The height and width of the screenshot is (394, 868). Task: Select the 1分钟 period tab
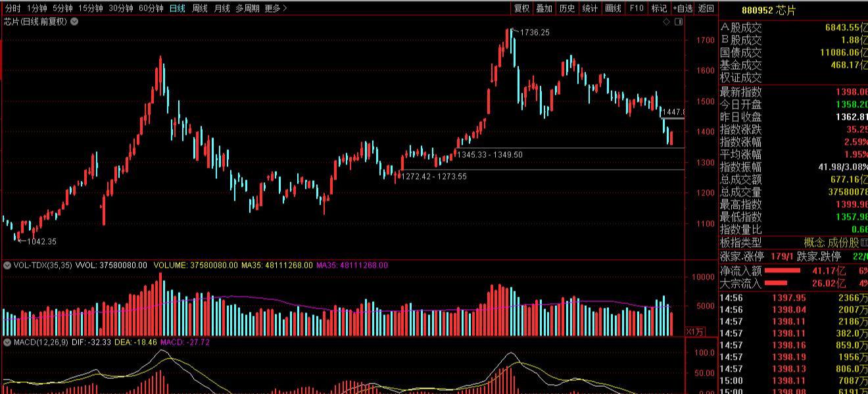[37, 9]
